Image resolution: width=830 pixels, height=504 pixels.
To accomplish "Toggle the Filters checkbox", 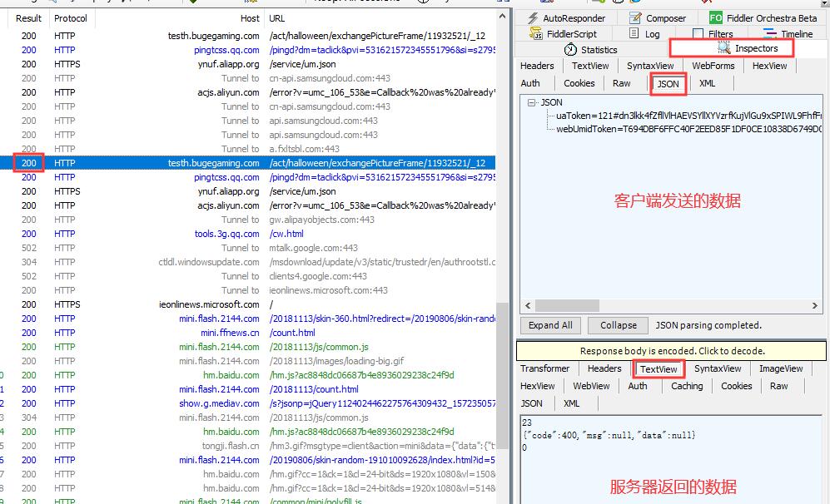I will point(698,34).
